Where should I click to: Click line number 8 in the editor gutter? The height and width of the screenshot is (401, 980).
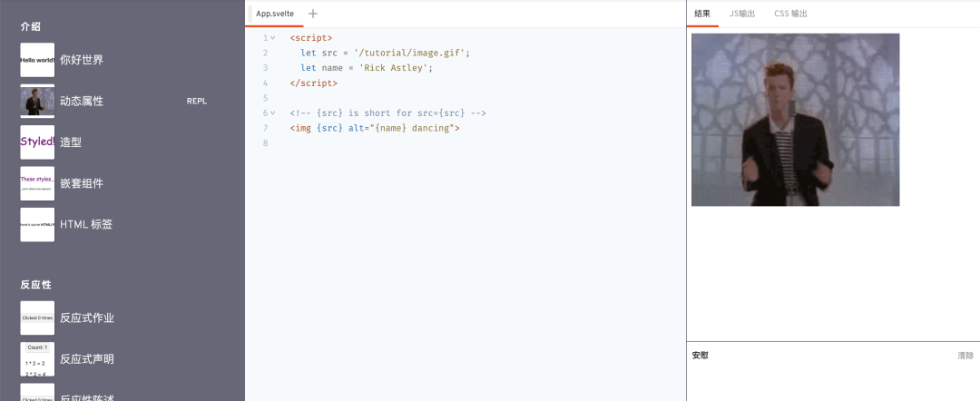pyautogui.click(x=266, y=143)
